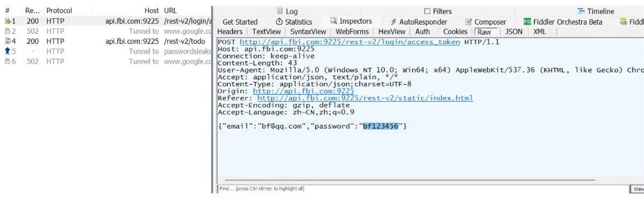Click the lock icon of session 6
The height and width of the screenshot is (211, 644).
click(x=8, y=62)
